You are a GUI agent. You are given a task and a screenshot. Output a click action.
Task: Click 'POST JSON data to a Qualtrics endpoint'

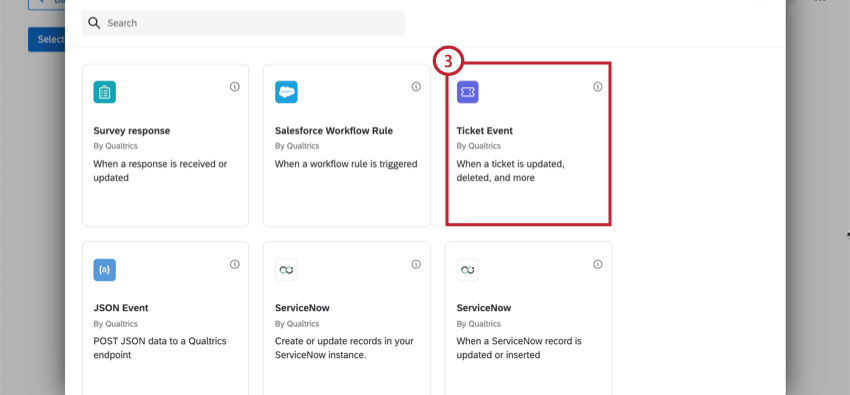(x=160, y=348)
